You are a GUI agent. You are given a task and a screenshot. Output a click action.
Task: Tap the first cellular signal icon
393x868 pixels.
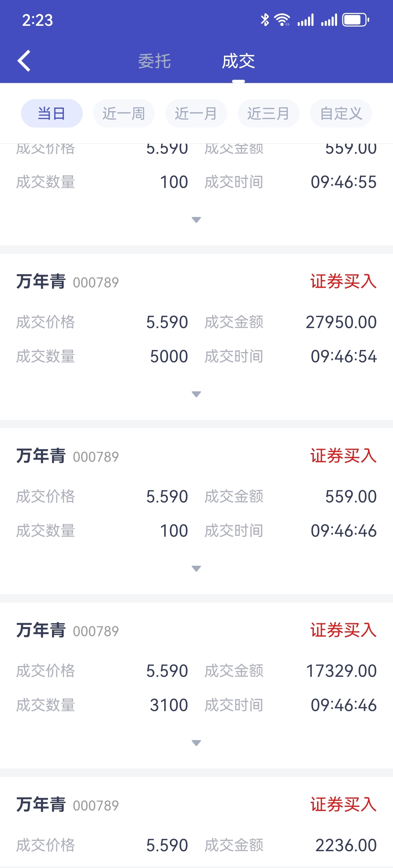[305, 20]
